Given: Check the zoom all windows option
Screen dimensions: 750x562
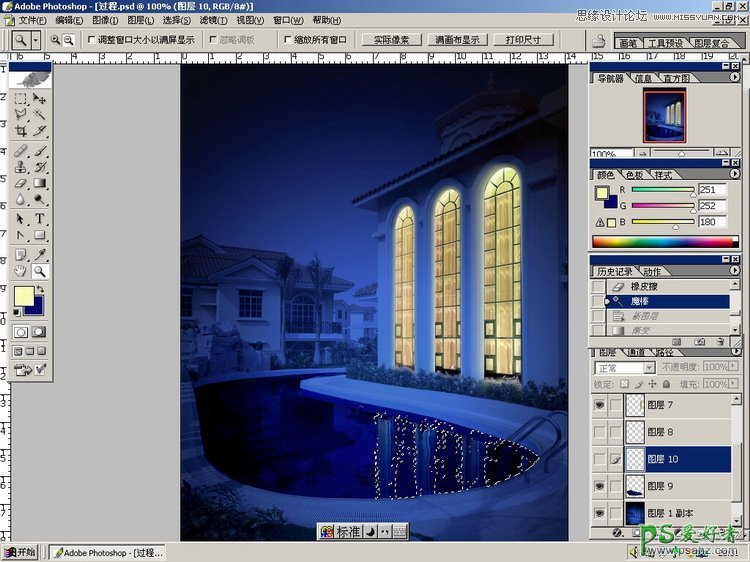Looking at the screenshot, I should [x=288, y=40].
